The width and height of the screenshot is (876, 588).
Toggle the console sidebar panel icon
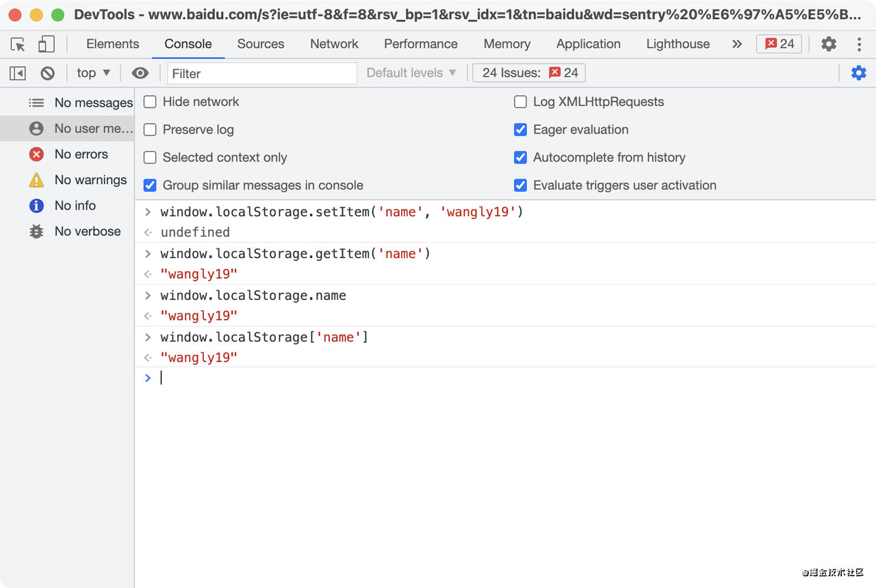coord(18,73)
